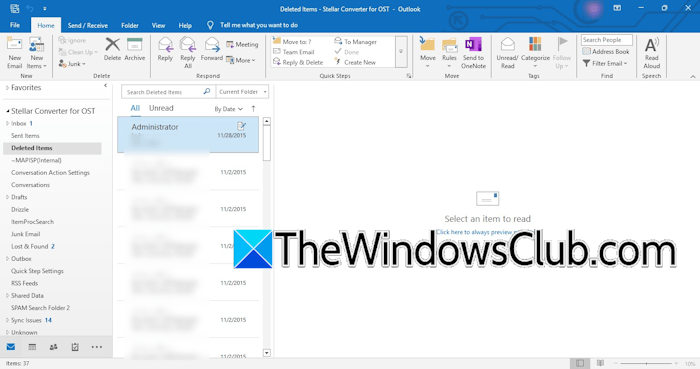
Task: Click in Search People field
Action: (x=607, y=40)
